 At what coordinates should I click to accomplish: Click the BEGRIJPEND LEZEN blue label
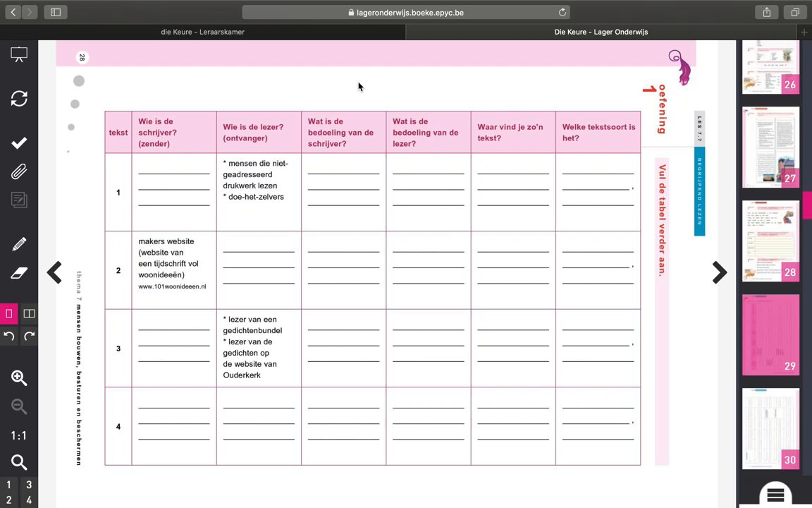pyautogui.click(x=700, y=191)
